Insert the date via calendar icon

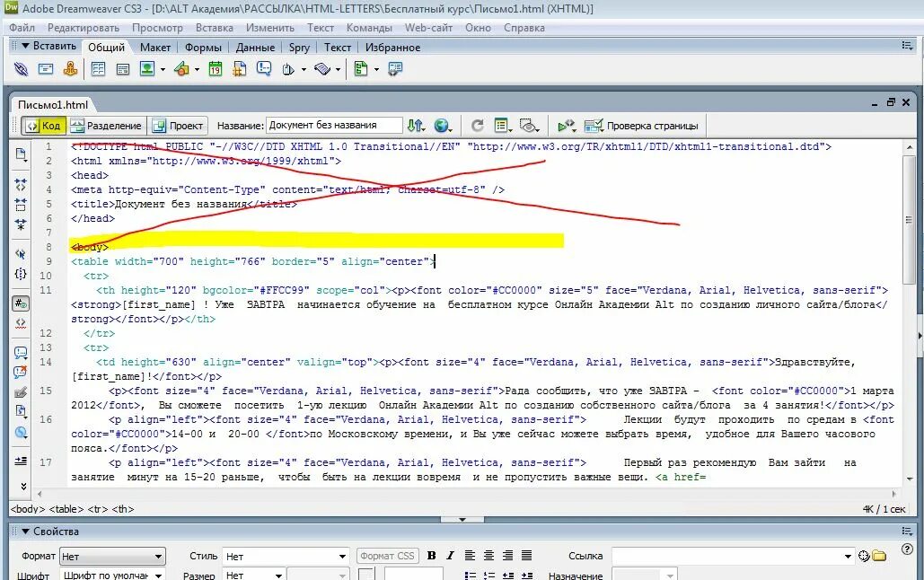[x=216, y=69]
